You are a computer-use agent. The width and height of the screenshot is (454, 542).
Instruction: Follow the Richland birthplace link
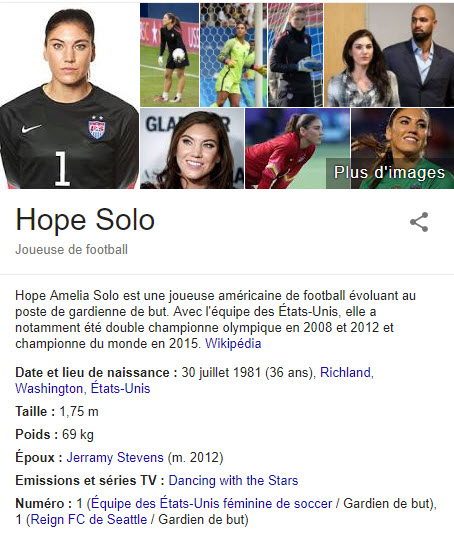pos(347,373)
